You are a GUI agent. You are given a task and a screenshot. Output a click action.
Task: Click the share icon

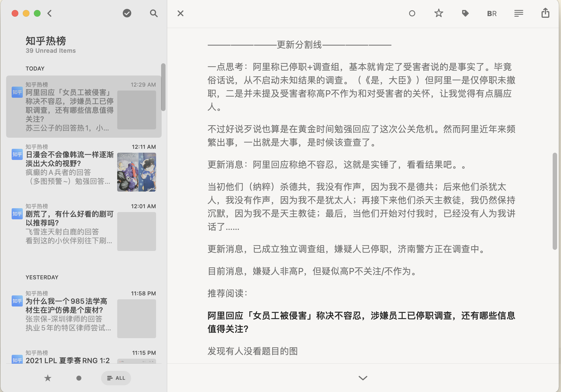pyautogui.click(x=545, y=13)
